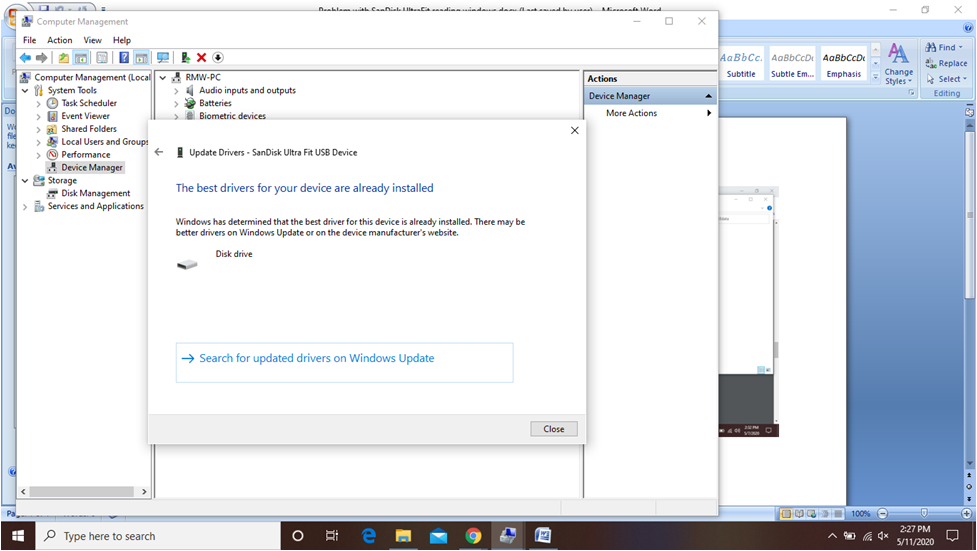Expand the Event Viewer node

pyautogui.click(x=39, y=117)
